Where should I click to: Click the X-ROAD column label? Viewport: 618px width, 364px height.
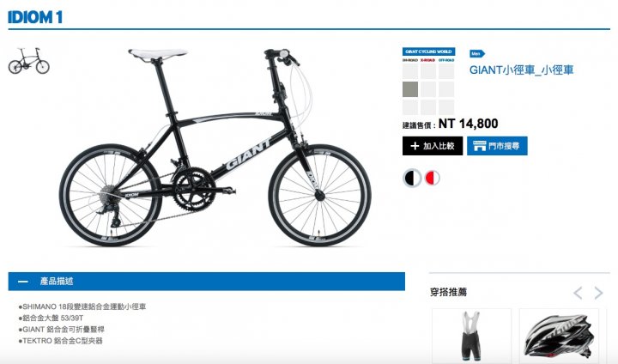pos(427,60)
